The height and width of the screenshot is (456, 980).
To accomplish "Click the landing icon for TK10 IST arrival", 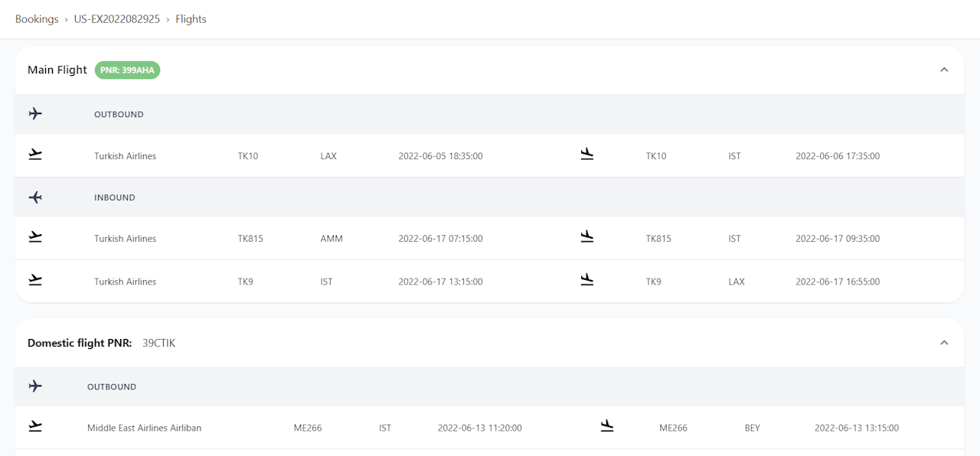I will click(x=587, y=155).
